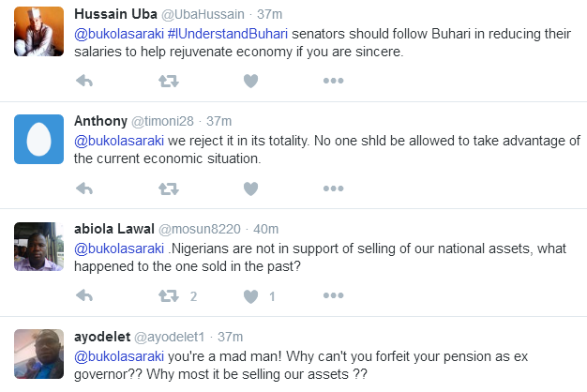Screen dimensions: 587x392
Task: Open Hussain Uba's avatar image
Action: tap(39, 32)
